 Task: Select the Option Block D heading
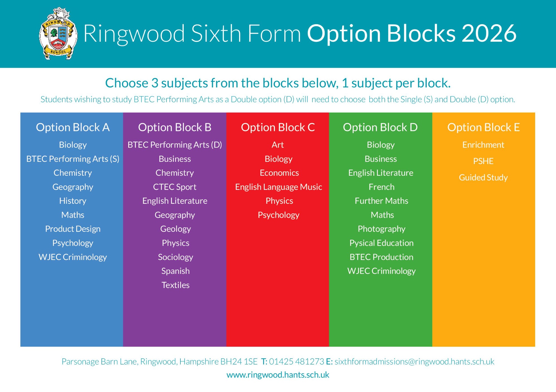380,127
